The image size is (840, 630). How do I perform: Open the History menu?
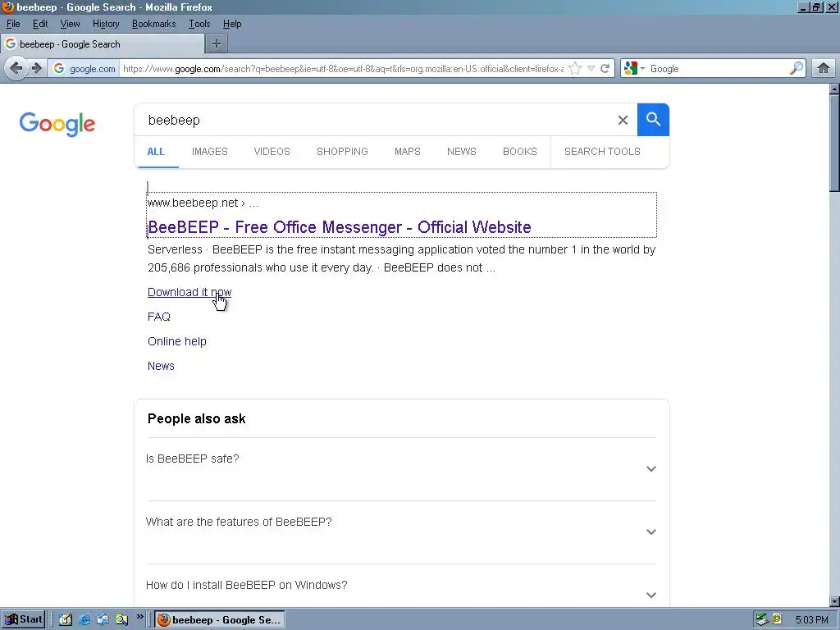tap(106, 24)
